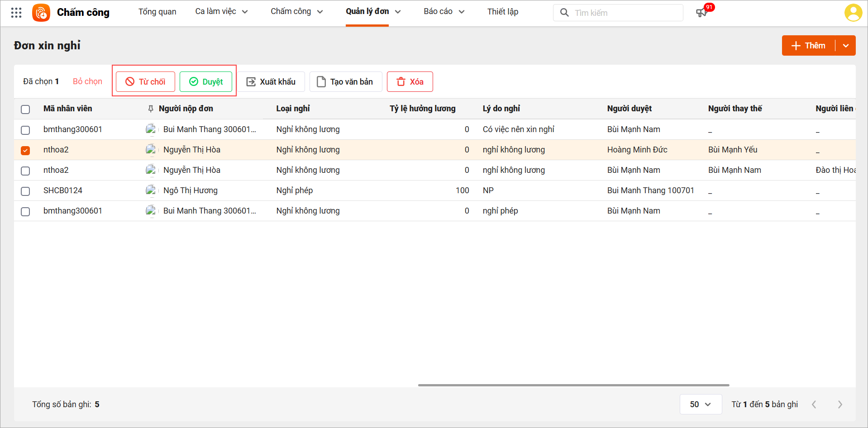Open the Tổng quan tab
This screenshot has width=868, height=428.
pos(157,12)
